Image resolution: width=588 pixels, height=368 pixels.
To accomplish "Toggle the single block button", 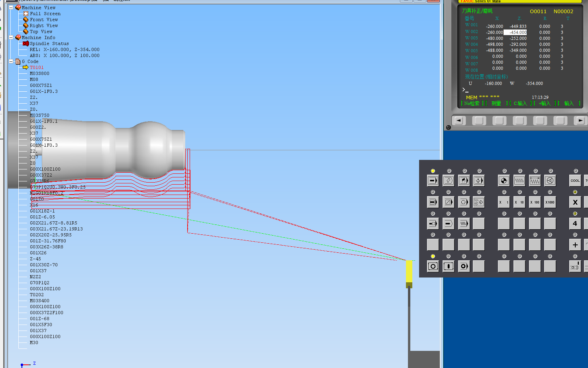I will click(433, 202).
